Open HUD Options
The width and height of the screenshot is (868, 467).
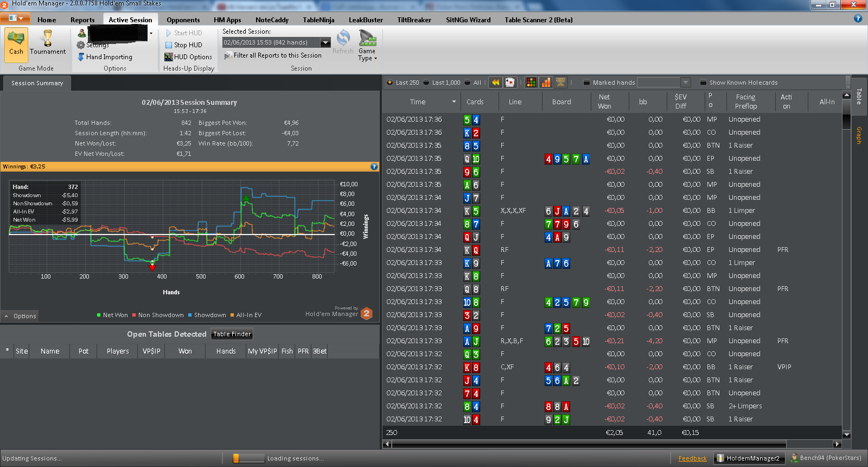pos(188,56)
